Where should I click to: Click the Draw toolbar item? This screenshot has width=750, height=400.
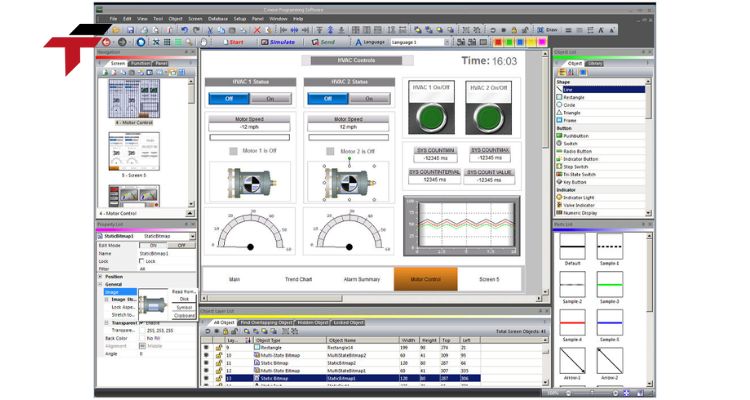(x=548, y=30)
